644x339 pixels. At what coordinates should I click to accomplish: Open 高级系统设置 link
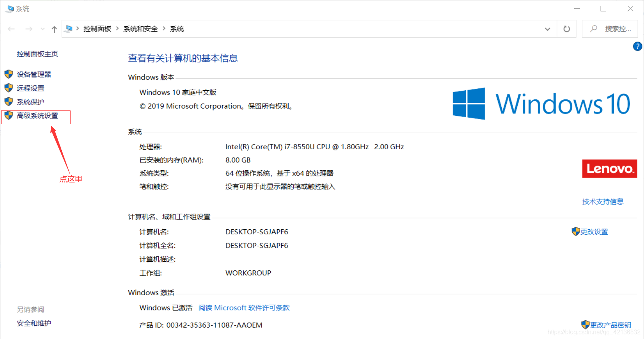(x=37, y=115)
